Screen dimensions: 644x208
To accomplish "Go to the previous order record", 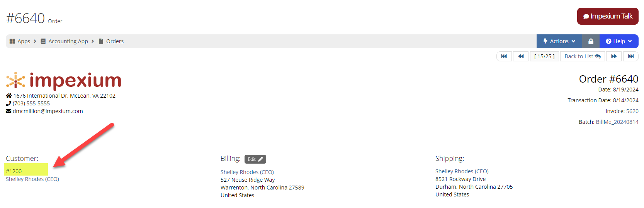I will tap(521, 56).
